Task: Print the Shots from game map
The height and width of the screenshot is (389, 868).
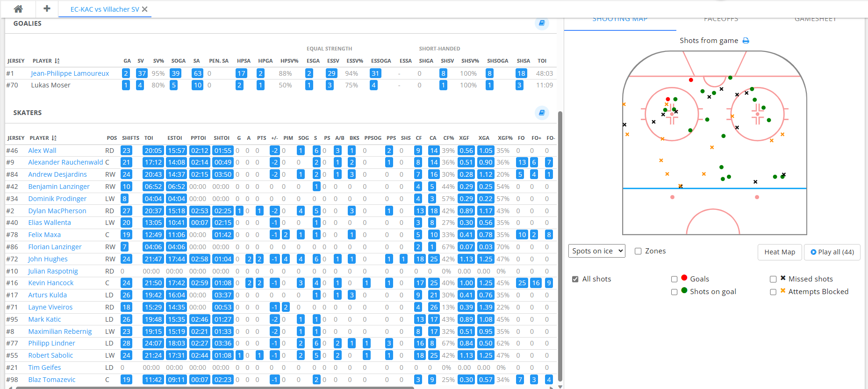Action: [746, 41]
